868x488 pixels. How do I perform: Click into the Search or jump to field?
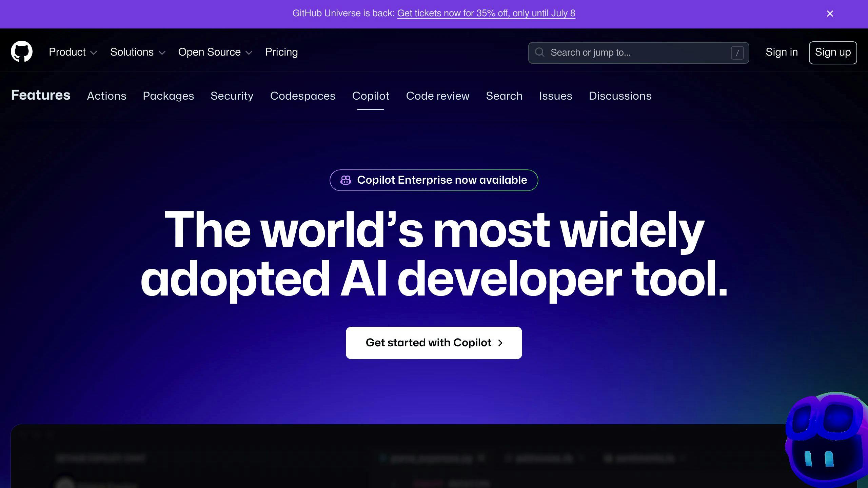click(x=638, y=53)
